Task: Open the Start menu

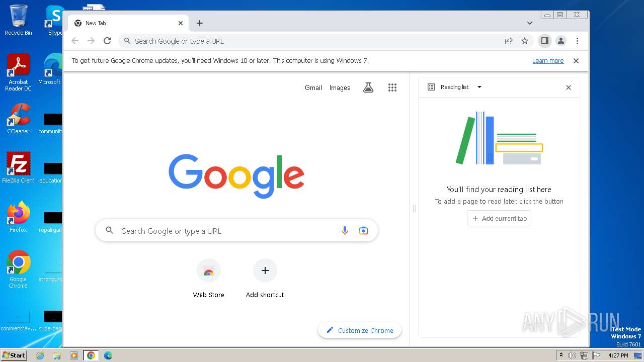Action: point(14,355)
